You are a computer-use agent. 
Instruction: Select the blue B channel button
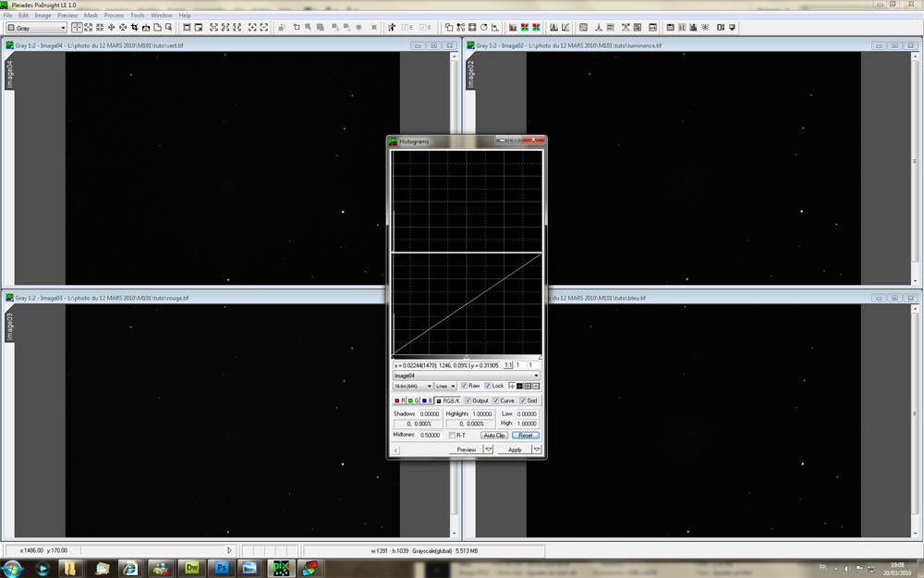[x=428, y=400]
